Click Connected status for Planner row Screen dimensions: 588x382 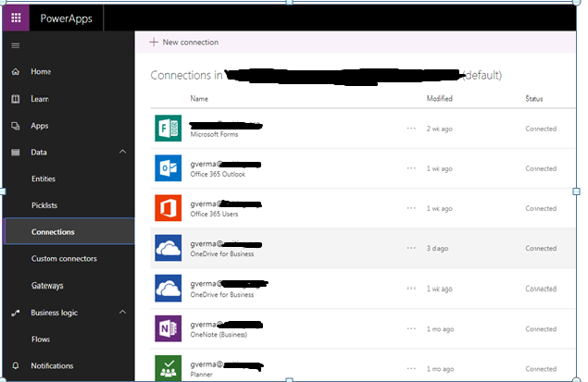click(x=541, y=369)
